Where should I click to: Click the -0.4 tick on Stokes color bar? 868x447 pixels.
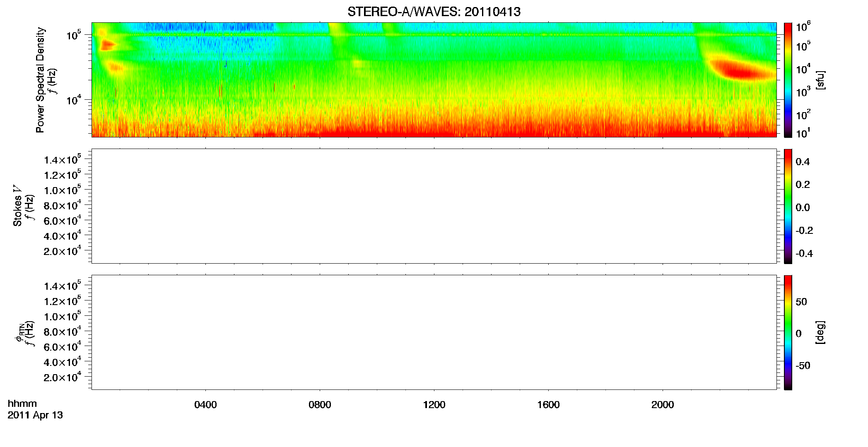coord(804,254)
